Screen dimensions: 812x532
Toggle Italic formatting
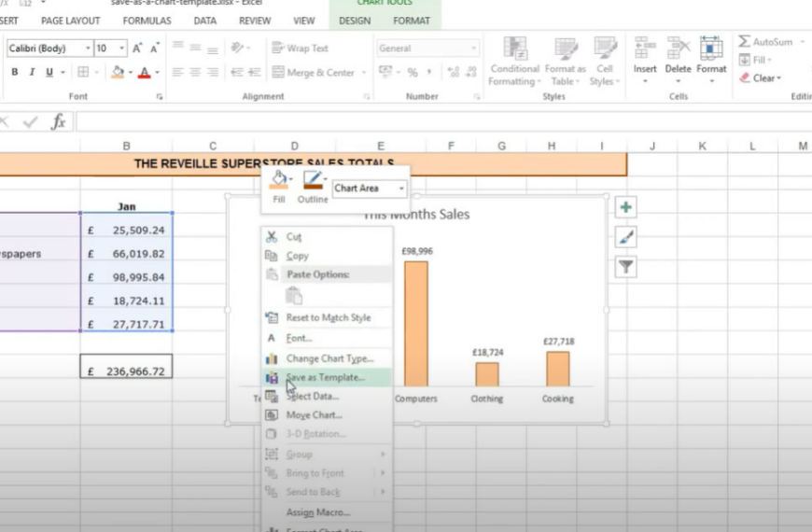32,72
